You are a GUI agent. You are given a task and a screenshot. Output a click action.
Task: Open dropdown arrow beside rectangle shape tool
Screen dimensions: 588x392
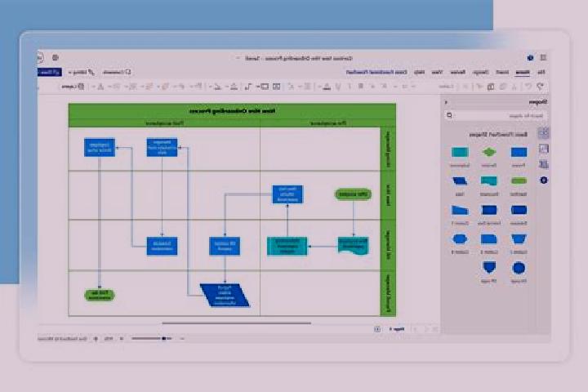(258, 87)
